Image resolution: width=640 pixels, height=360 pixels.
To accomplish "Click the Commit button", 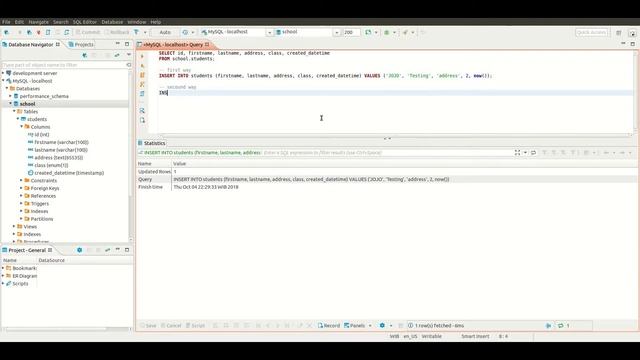I will 88,32.
